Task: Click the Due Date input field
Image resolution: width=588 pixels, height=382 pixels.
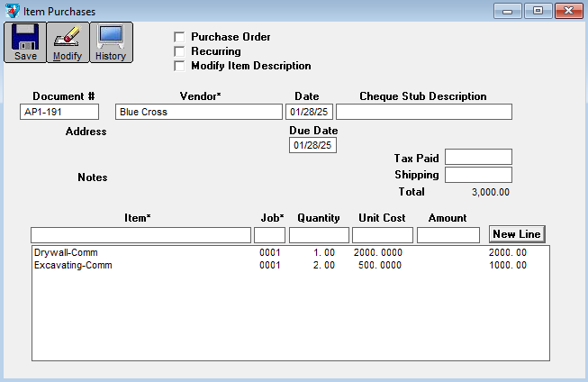Action: click(x=312, y=145)
